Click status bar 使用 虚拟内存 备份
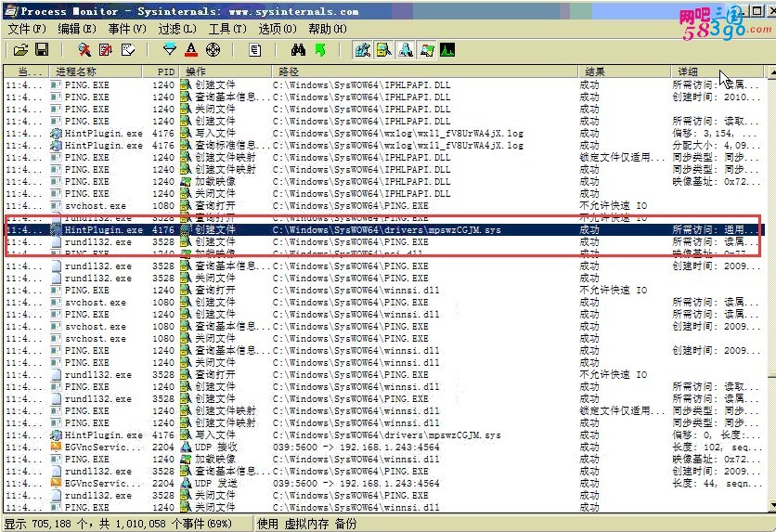776x532 pixels. tap(306, 524)
